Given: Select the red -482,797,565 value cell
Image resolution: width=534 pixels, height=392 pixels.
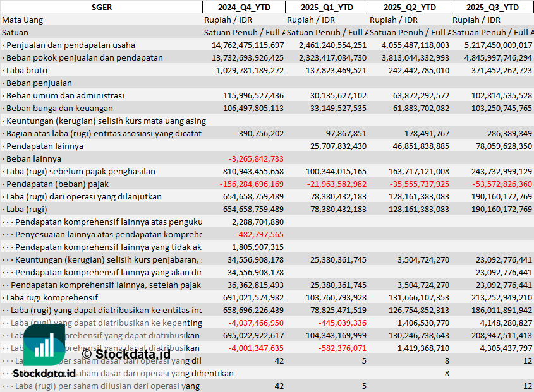Looking at the screenshot, I should 260,234.
